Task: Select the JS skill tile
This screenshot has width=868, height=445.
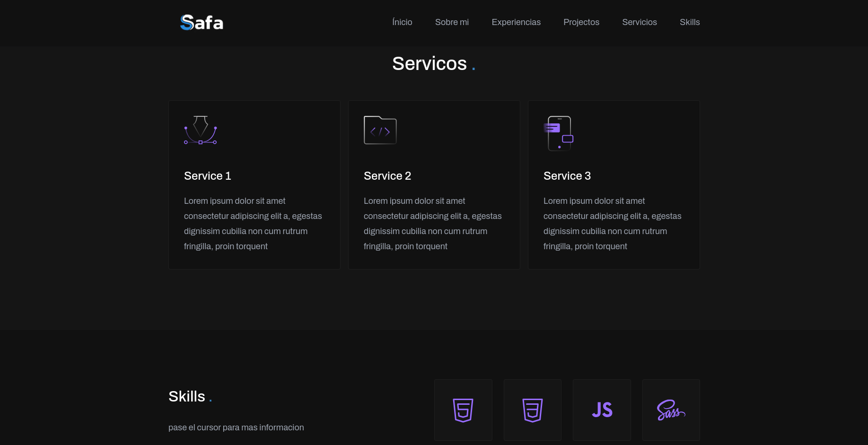Action: click(602, 410)
